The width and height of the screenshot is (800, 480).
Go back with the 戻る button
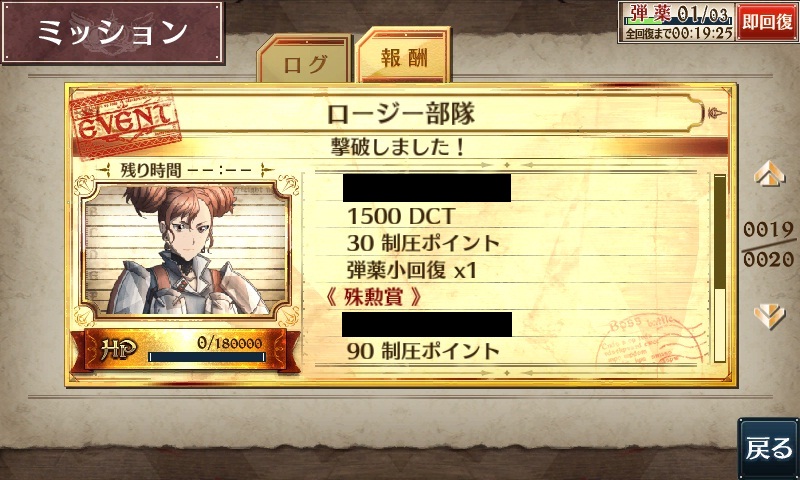coord(769,448)
